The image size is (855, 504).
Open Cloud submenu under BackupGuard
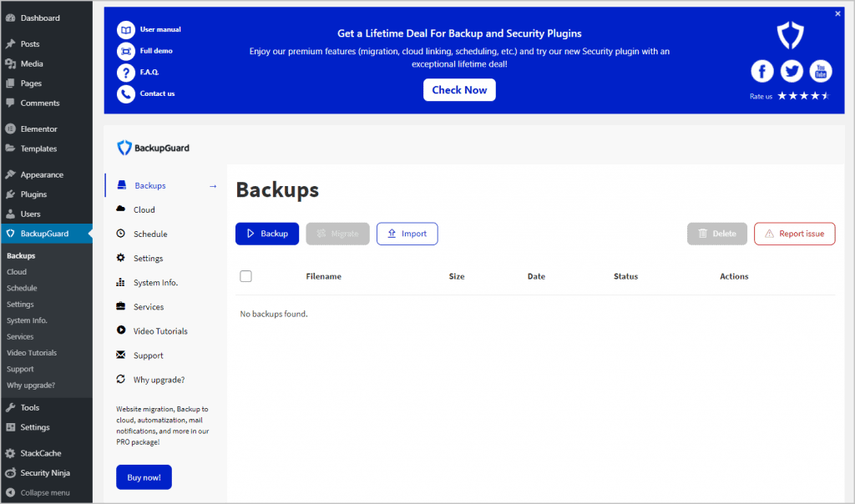pyautogui.click(x=17, y=272)
